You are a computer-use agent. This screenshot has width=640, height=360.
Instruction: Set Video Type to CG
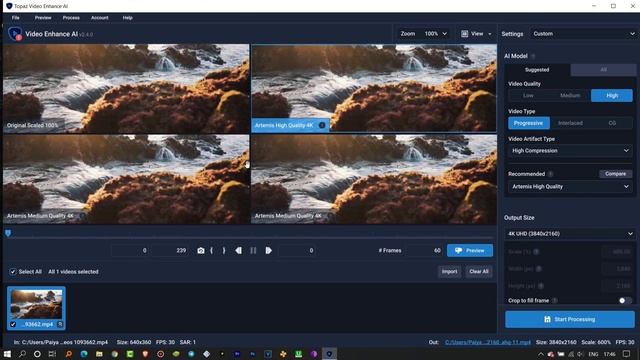coord(612,123)
